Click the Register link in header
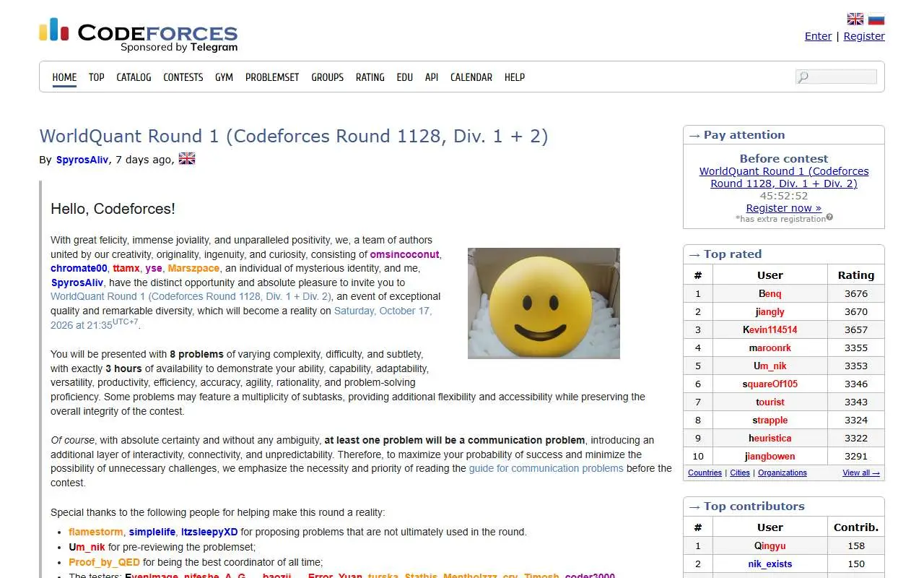The height and width of the screenshot is (578, 924). click(x=864, y=36)
